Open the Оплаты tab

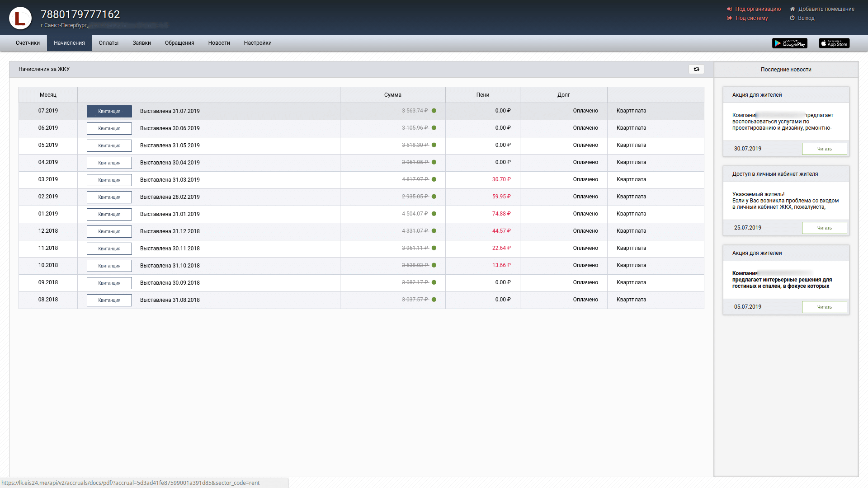point(108,43)
